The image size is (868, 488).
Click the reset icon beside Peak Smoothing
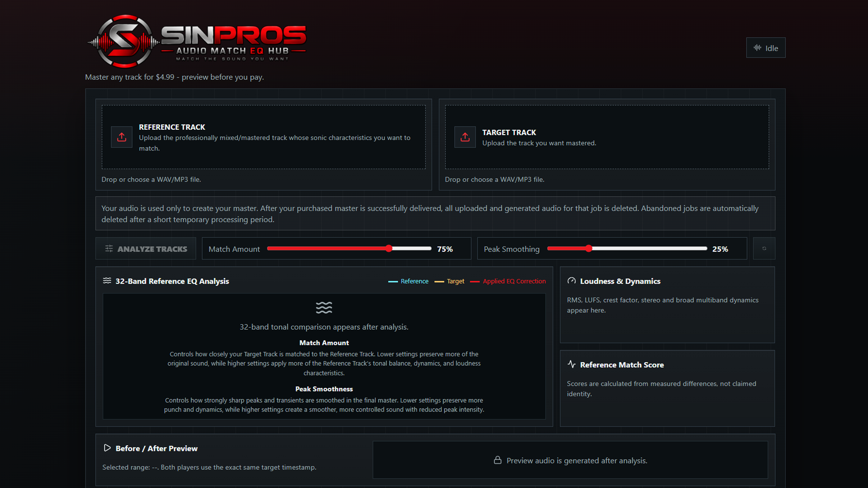(764, 249)
